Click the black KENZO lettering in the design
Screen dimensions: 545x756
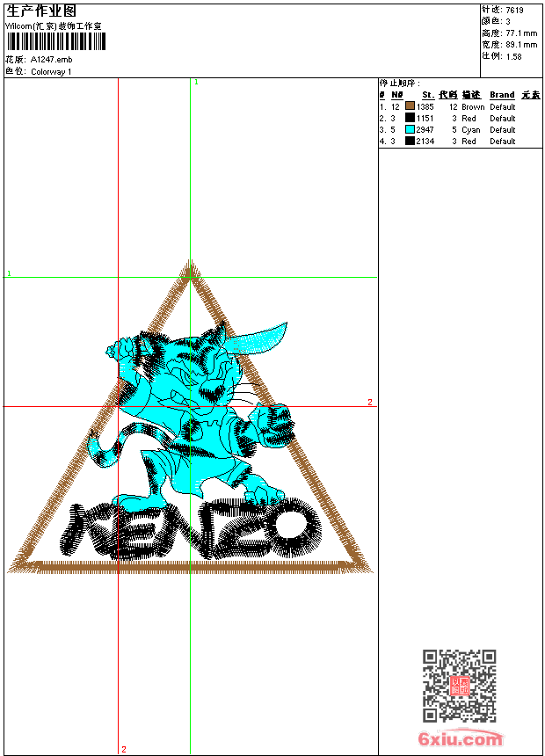click(191, 529)
